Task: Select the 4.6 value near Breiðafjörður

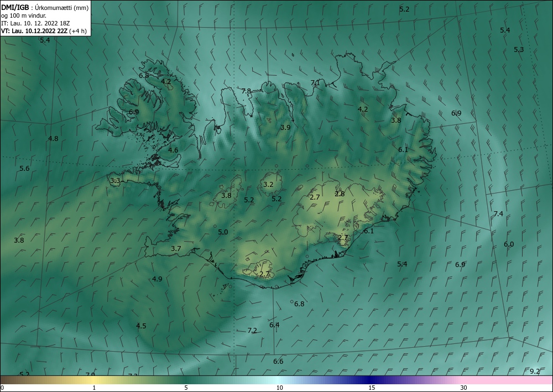Action: pos(173,150)
